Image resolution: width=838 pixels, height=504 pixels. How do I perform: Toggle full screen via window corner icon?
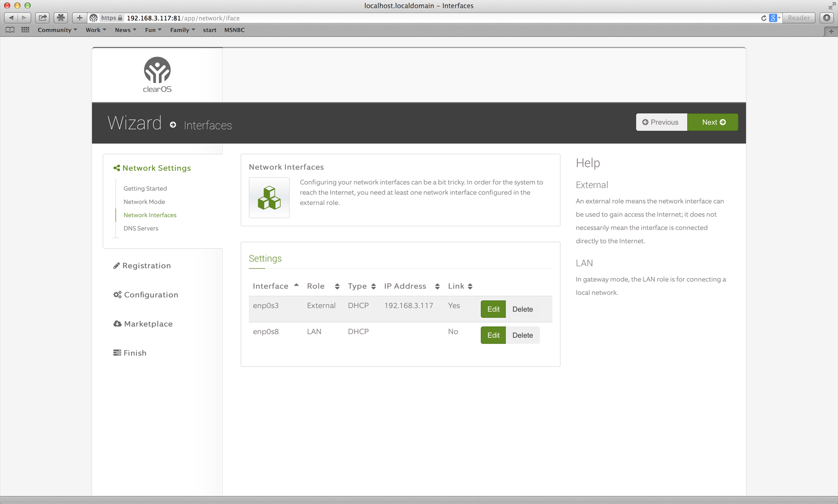pos(831,6)
